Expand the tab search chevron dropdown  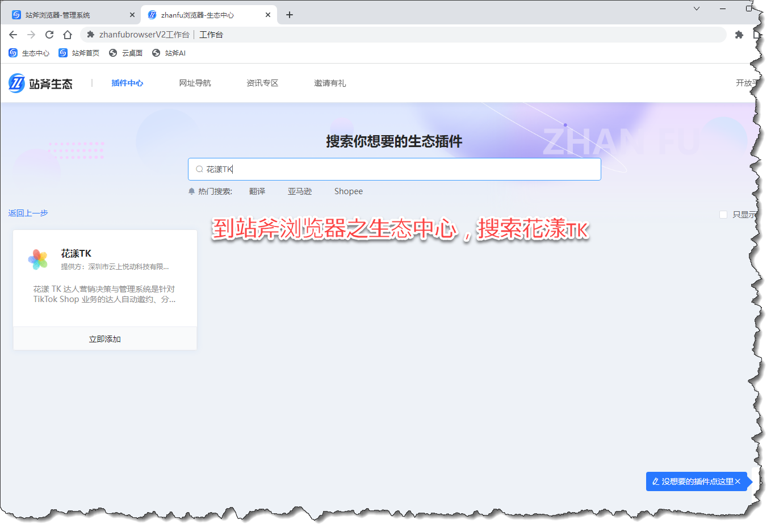[697, 9]
